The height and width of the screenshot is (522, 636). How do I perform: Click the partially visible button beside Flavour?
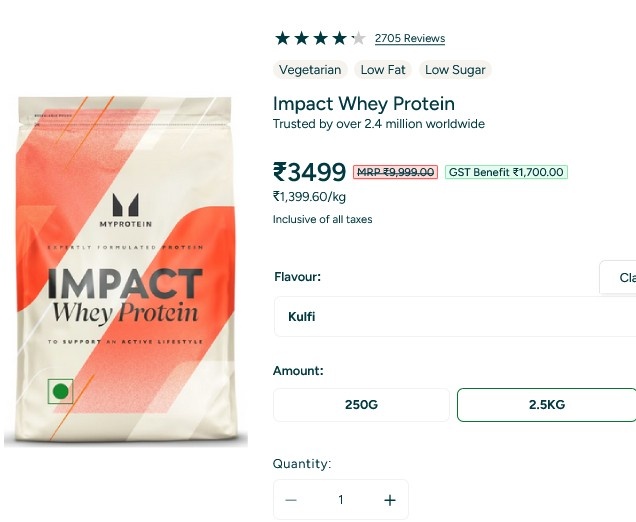[620, 277]
